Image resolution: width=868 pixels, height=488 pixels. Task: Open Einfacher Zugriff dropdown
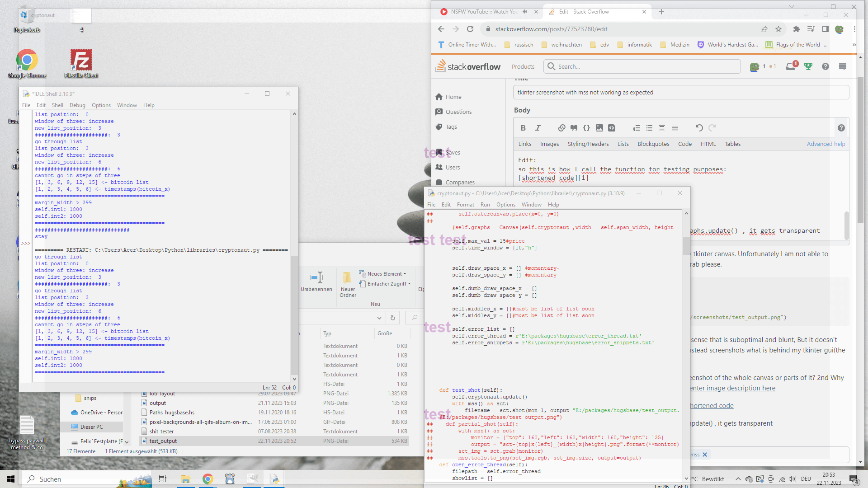click(x=387, y=284)
